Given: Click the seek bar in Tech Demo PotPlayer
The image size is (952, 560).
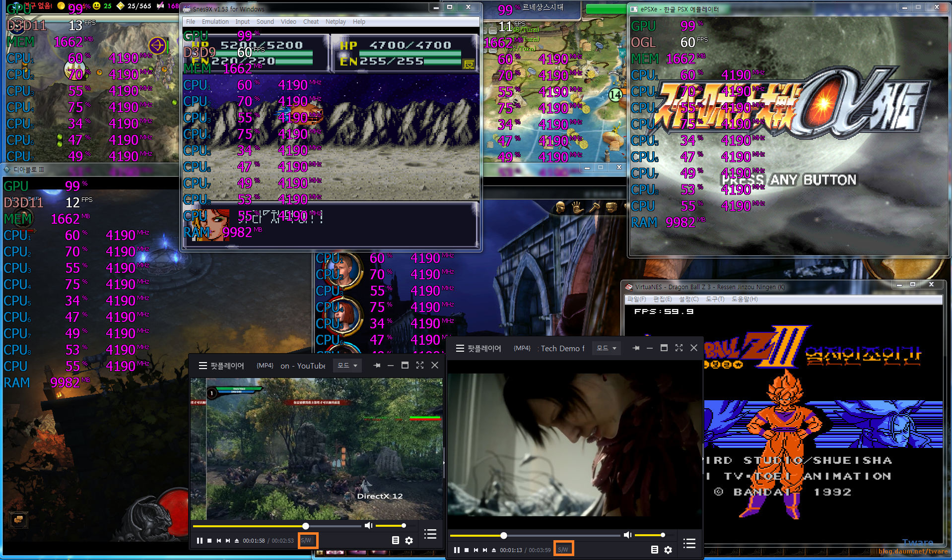Looking at the screenshot, I should coord(535,535).
